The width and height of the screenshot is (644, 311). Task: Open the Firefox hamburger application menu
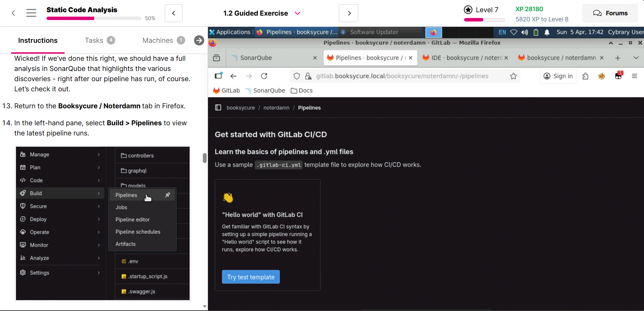pyautogui.click(x=634, y=76)
